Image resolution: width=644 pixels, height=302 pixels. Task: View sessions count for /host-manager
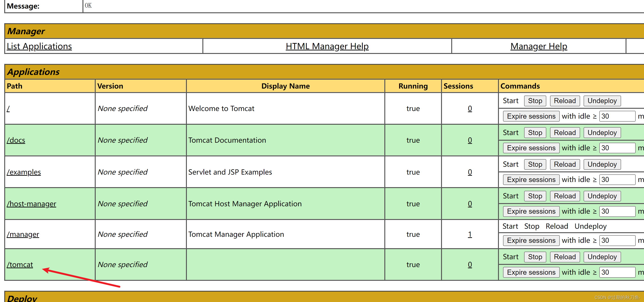[x=470, y=204]
